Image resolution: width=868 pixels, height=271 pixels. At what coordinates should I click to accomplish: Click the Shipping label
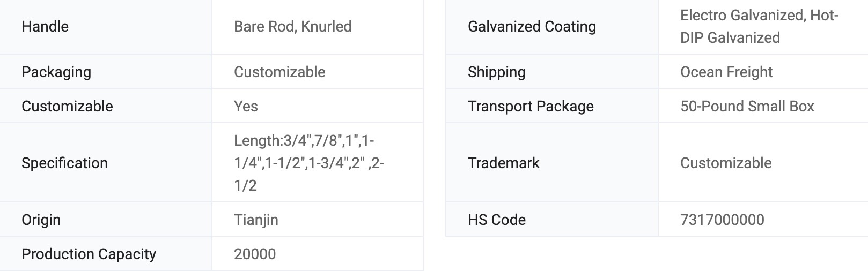tap(496, 72)
